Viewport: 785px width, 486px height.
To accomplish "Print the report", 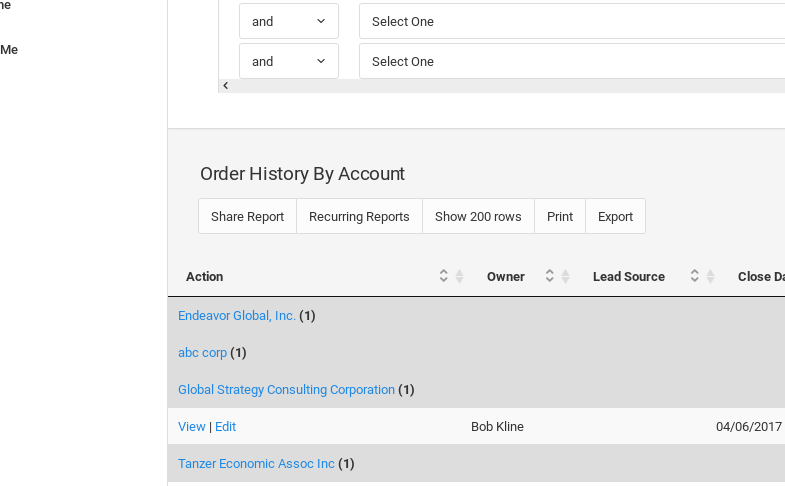I will pos(560,216).
